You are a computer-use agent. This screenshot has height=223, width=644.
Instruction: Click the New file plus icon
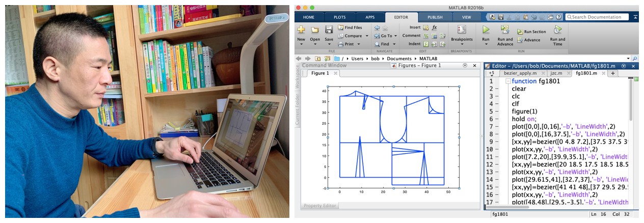pyautogui.click(x=301, y=30)
